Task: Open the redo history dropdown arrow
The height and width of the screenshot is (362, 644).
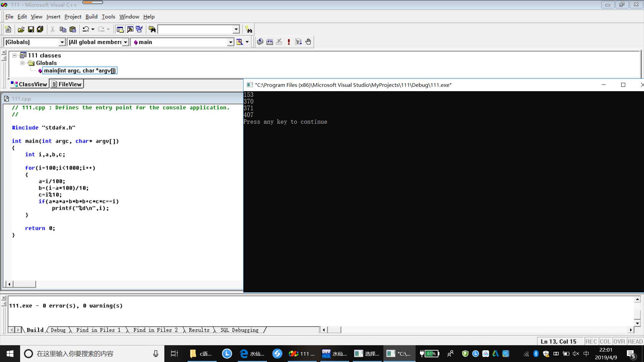Action: point(108,29)
